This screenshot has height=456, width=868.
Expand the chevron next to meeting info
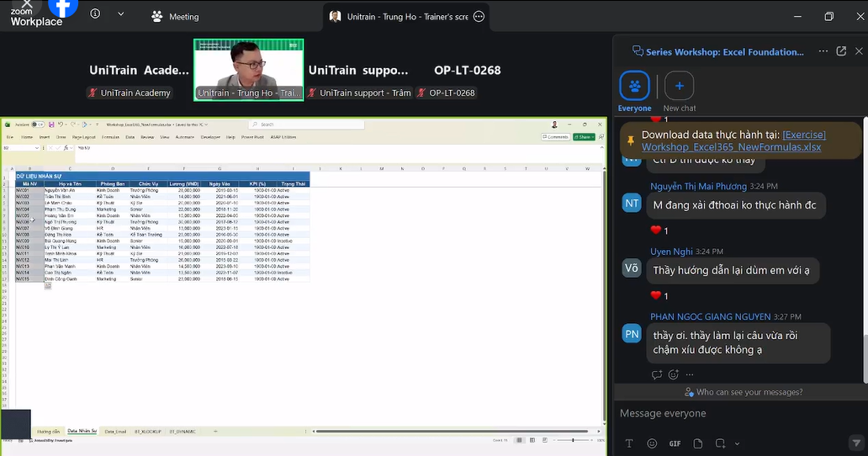(x=120, y=13)
